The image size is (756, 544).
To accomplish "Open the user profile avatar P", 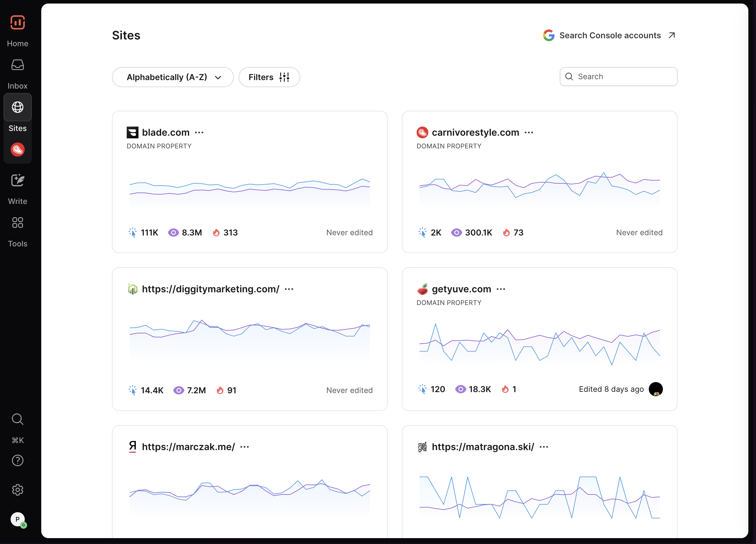I will click(x=17, y=519).
